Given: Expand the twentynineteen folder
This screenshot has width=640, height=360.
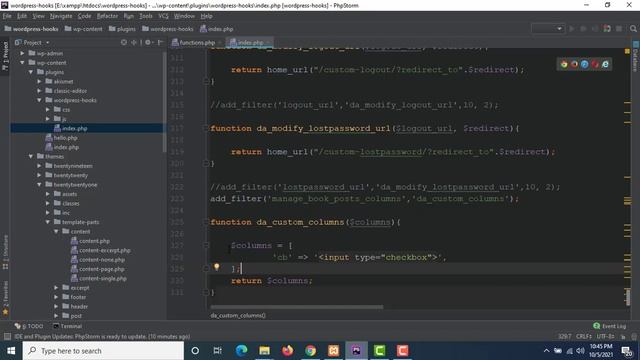Looking at the screenshot, I should tap(39, 166).
